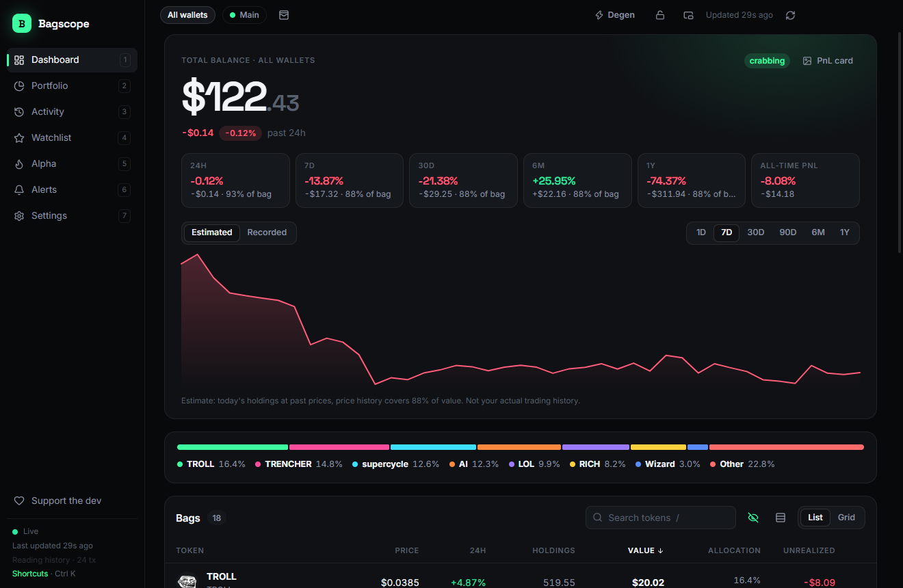903x588 pixels.
Task: Sort bags by the ALLOCATION column header
Action: 734,550
